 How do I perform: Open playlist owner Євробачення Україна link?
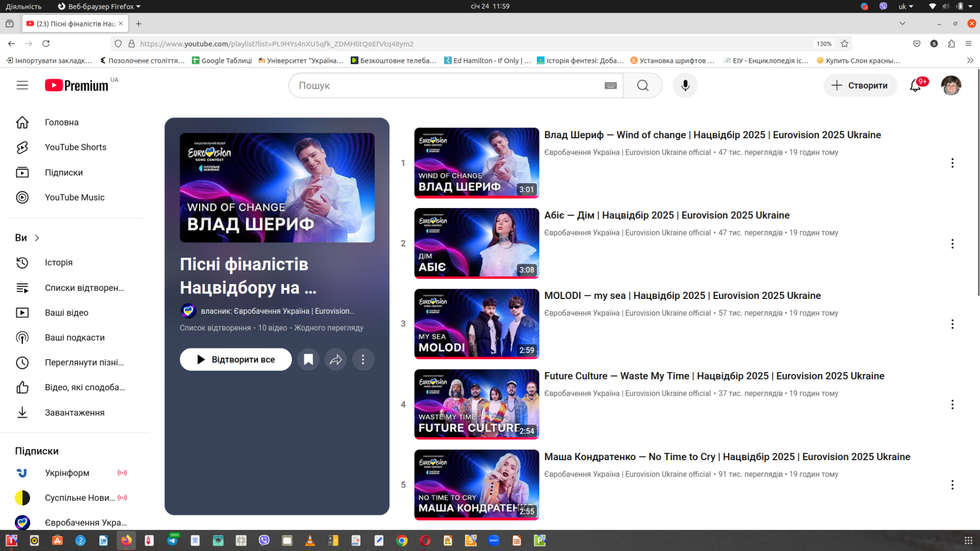tap(277, 311)
